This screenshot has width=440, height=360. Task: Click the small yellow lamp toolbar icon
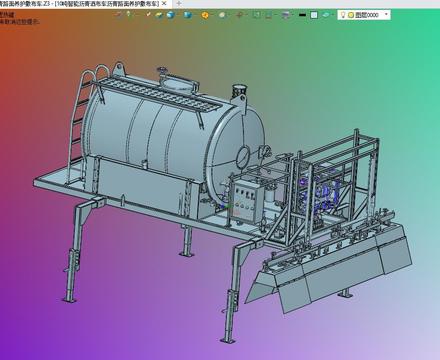[129, 14]
